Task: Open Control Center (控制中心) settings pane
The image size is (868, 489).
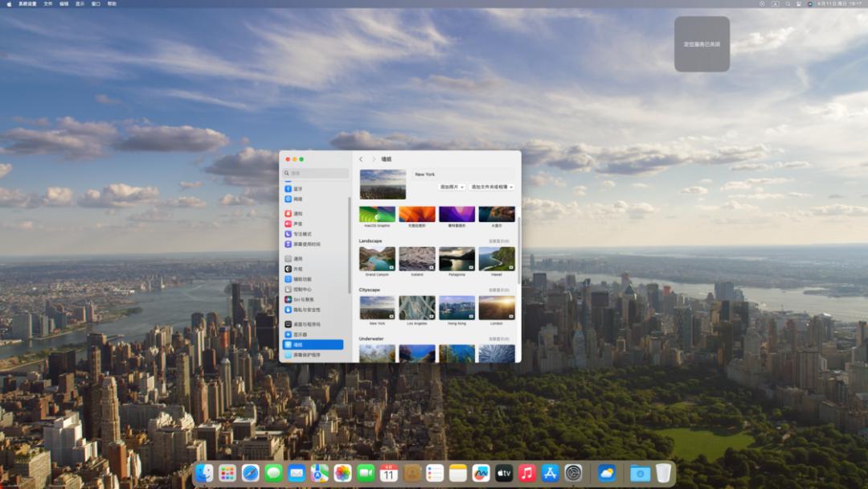Action: click(x=302, y=290)
